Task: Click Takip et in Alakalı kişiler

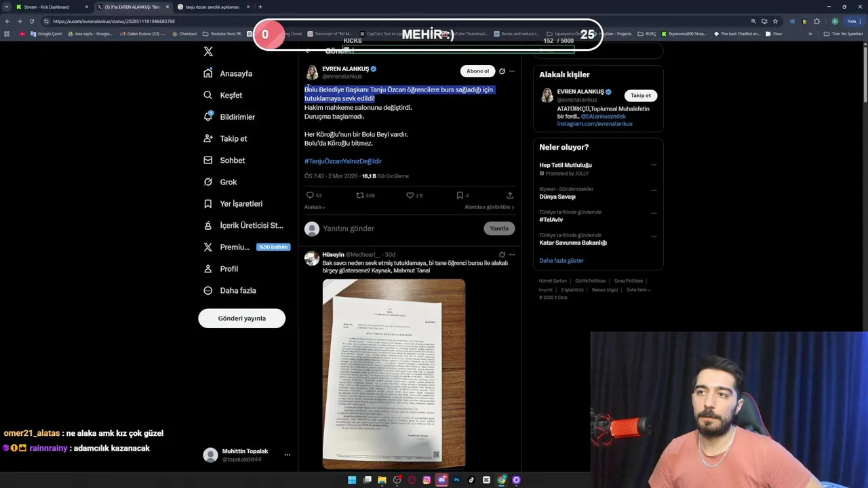Action: [641, 96]
